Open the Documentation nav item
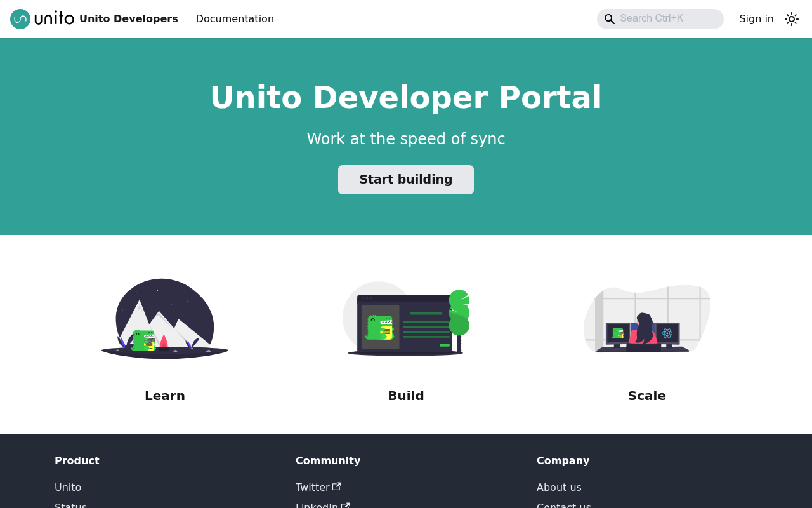 click(x=235, y=19)
